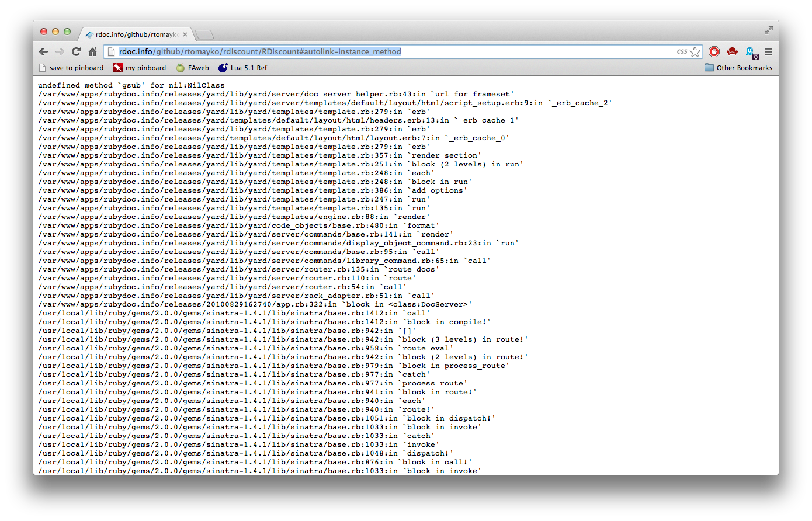The width and height of the screenshot is (812, 521).
Task: Click the template.rb:251 'block (2 levels) in run' line
Action: 281,164
